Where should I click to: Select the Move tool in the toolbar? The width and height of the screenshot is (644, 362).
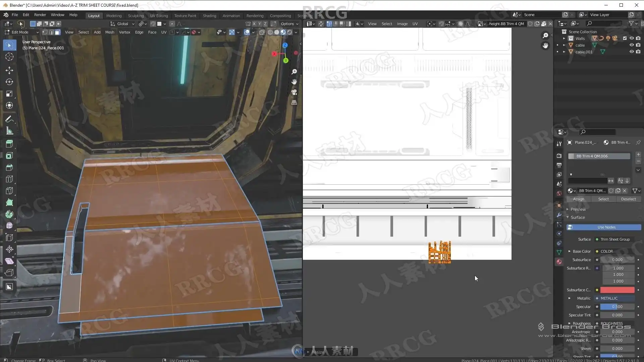tap(9, 70)
